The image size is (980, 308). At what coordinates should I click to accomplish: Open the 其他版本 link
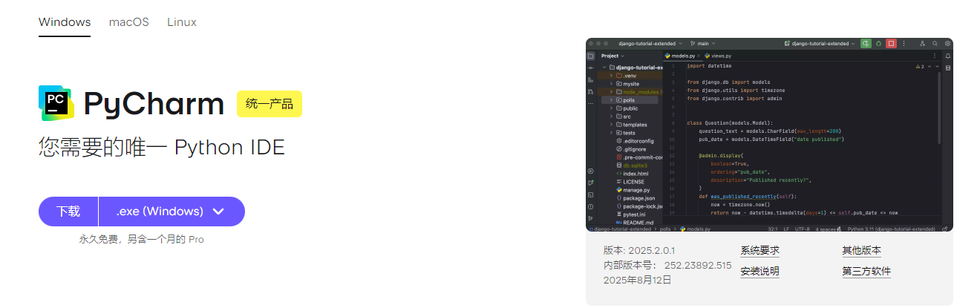click(x=861, y=251)
